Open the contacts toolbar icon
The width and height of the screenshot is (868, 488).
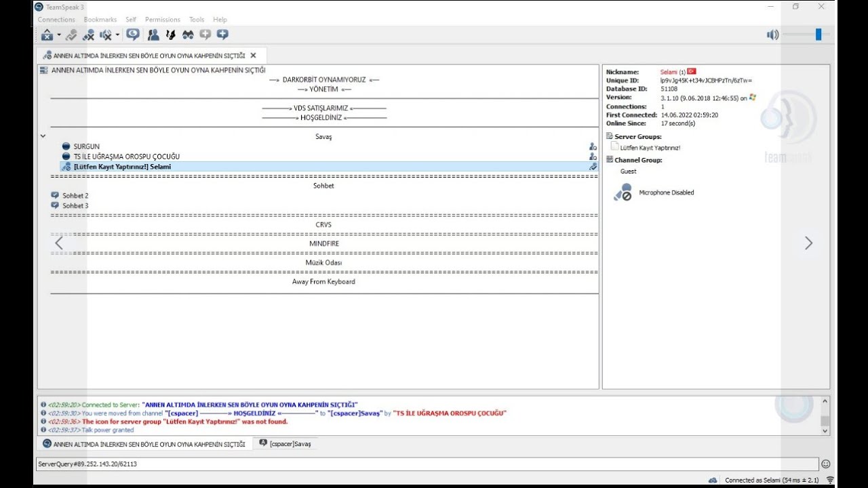(153, 35)
